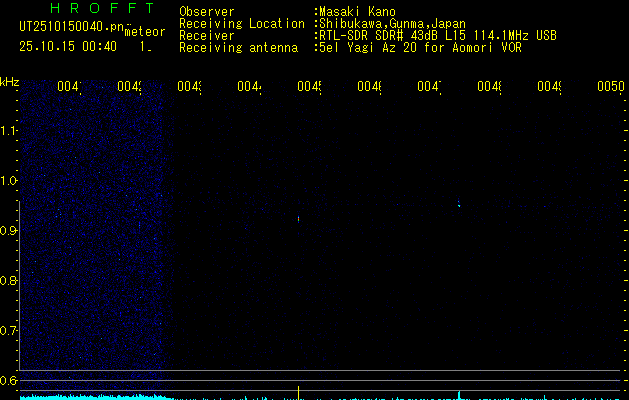Click the red-yellow meteor echo near 0045
Screen dimensions: 629x400
tap(298, 219)
